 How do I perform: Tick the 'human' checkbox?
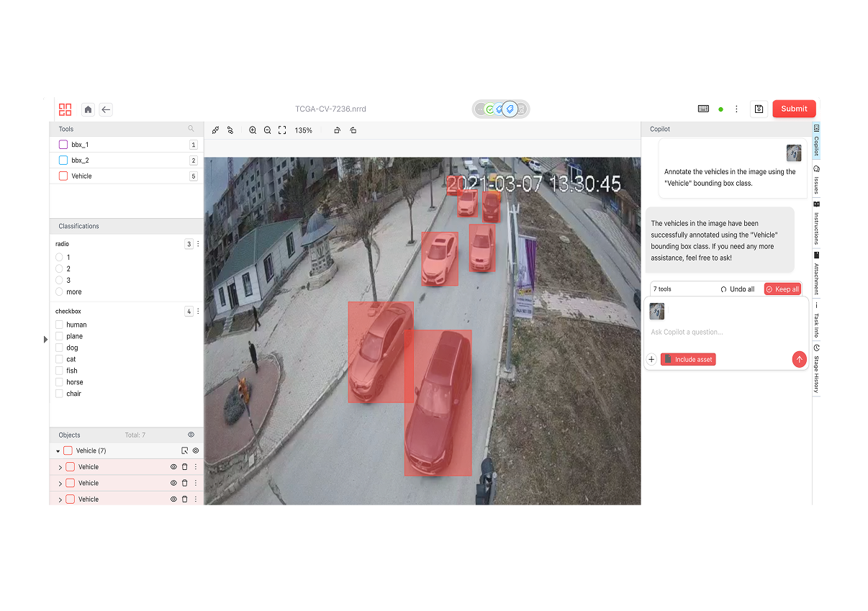[x=60, y=325]
